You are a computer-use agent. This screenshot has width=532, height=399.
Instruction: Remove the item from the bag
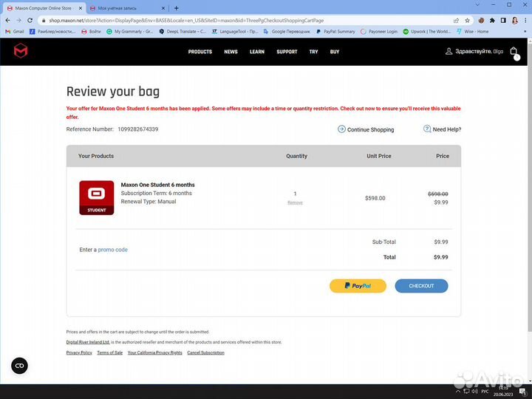click(x=295, y=202)
